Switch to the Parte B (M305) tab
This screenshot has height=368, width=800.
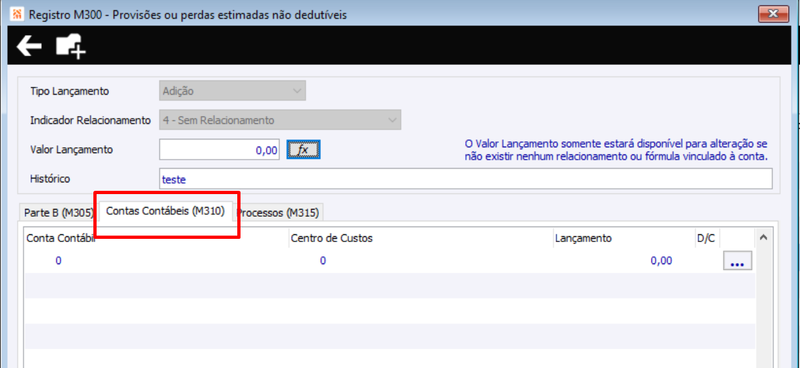coord(58,213)
